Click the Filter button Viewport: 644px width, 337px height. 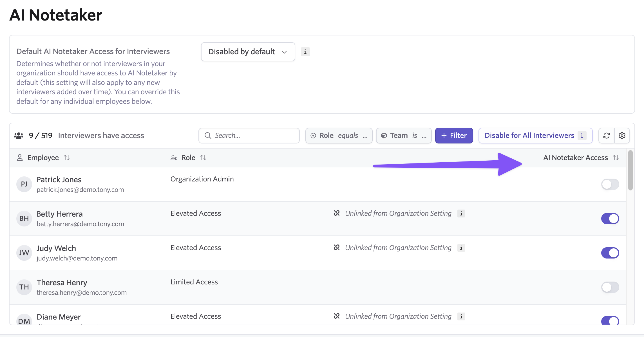point(454,136)
